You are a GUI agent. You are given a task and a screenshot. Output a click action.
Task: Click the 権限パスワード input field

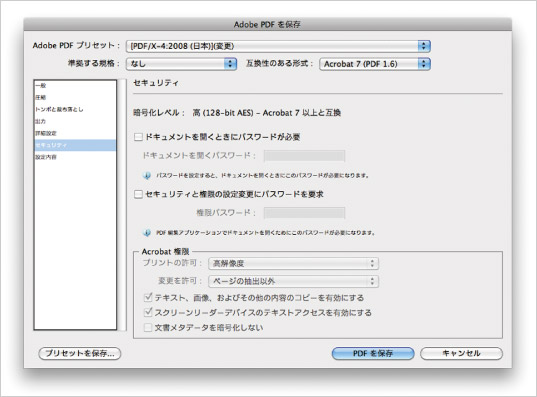coord(304,213)
